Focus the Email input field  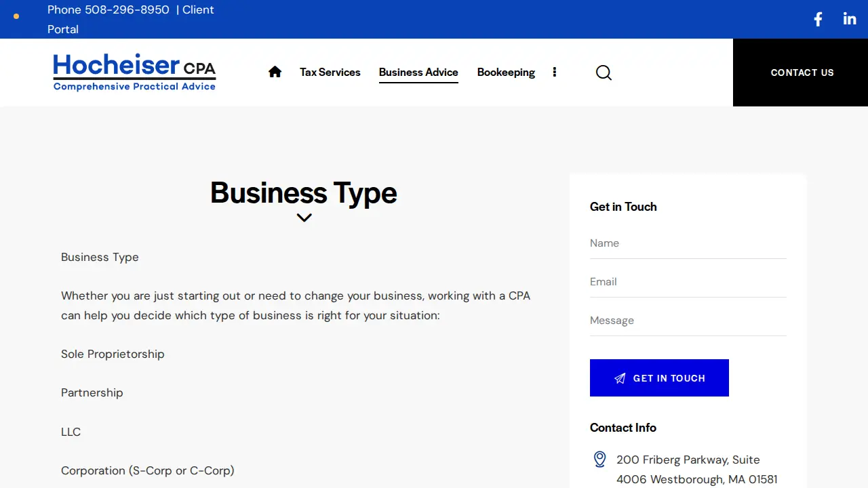688,282
